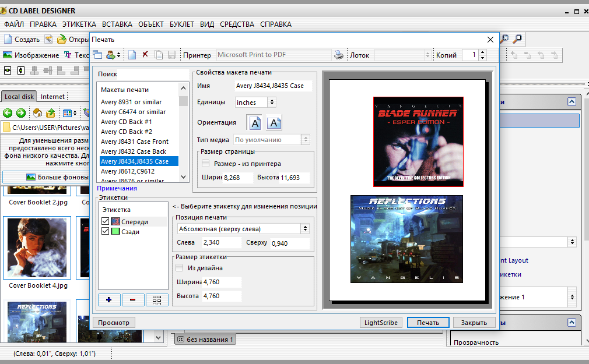Select the 'без названия 1' document tab
This screenshot has width=589, height=364.
(205, 339)
